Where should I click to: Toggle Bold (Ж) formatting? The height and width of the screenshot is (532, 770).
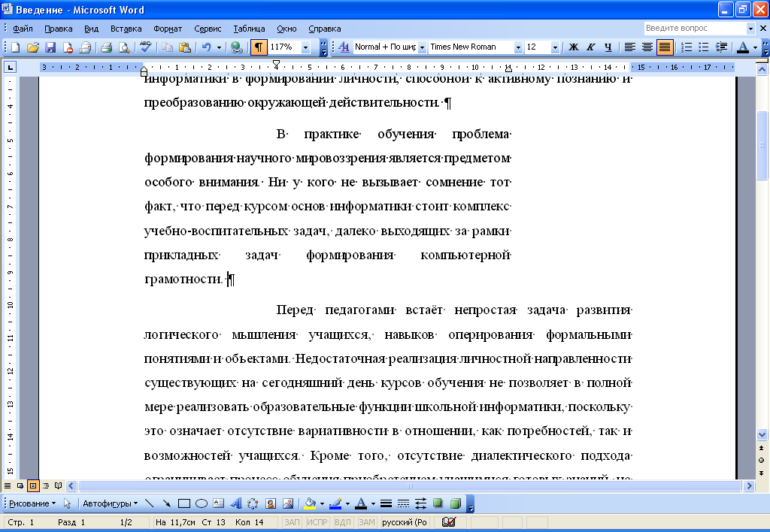click(574, 47)
